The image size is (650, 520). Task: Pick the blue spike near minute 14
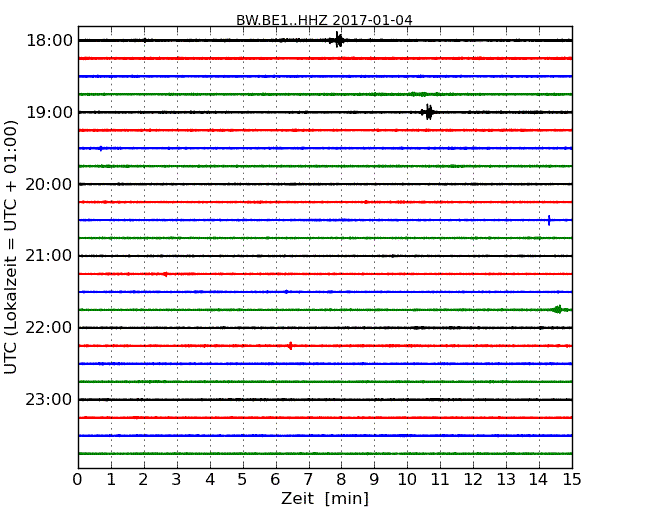[x=549, y=220]
